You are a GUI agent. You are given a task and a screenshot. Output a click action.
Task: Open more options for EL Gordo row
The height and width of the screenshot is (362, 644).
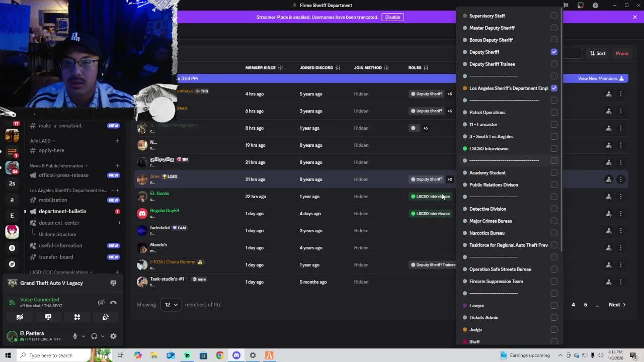(x=621, y=197)
